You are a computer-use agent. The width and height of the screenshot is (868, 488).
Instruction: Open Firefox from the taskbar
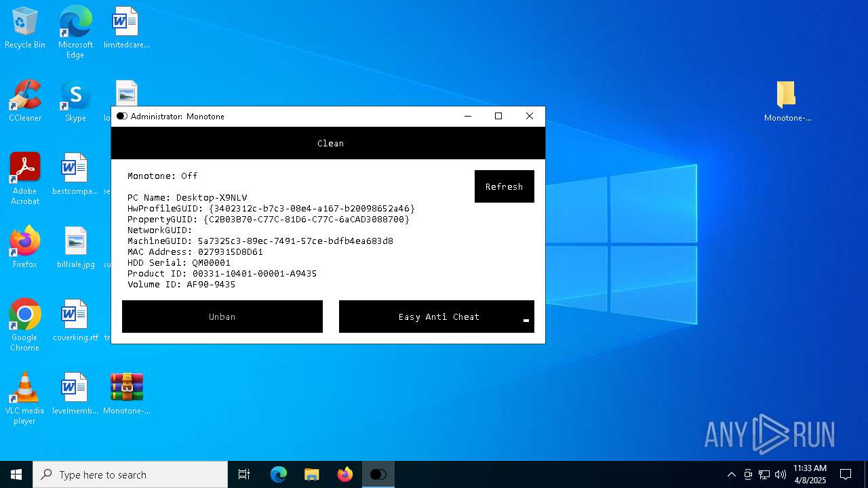pos(345,474)
